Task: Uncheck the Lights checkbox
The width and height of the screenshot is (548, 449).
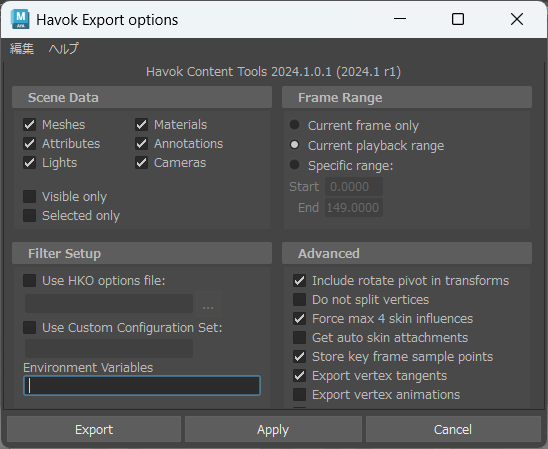Action: [x=30, y=162]
